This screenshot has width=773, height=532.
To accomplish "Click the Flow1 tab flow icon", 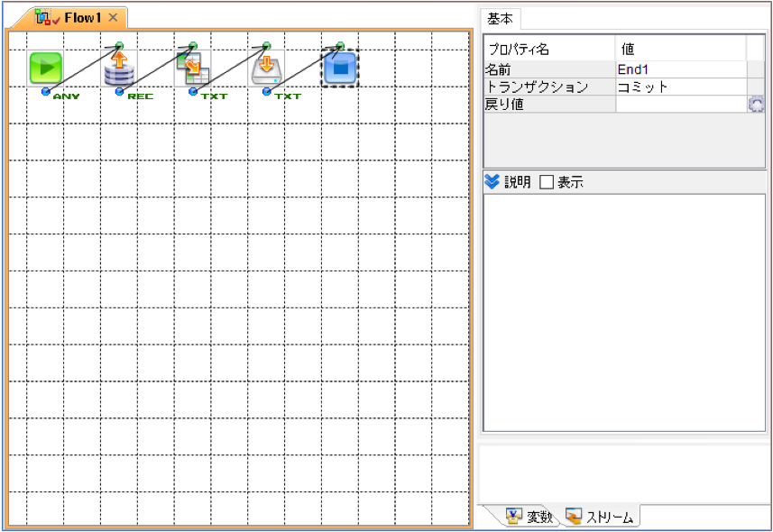I will pyautogui.click(x=43, y=17).
